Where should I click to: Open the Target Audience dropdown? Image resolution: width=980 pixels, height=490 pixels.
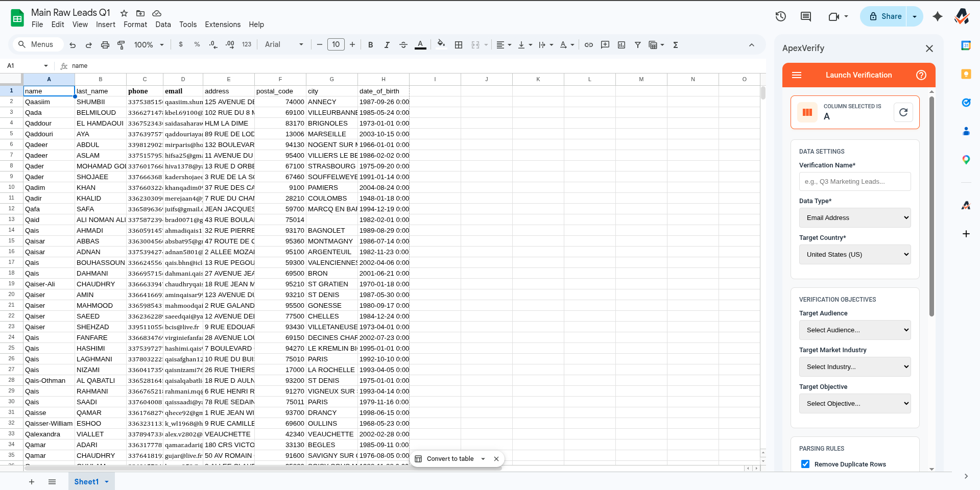[x=854, y=330]
